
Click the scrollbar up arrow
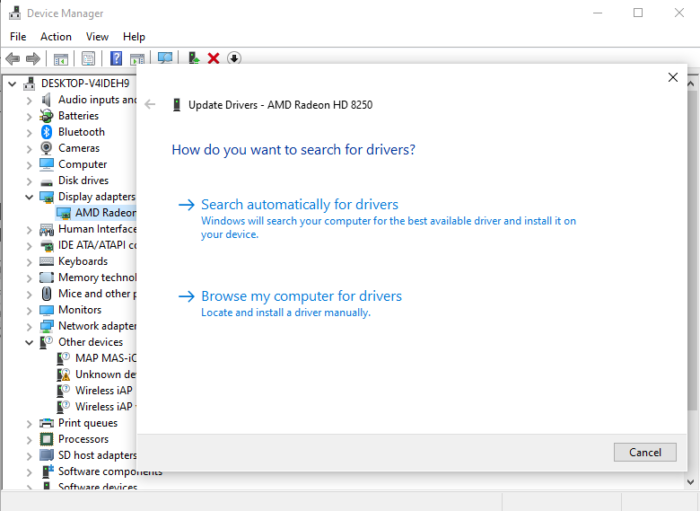[691, 83]
